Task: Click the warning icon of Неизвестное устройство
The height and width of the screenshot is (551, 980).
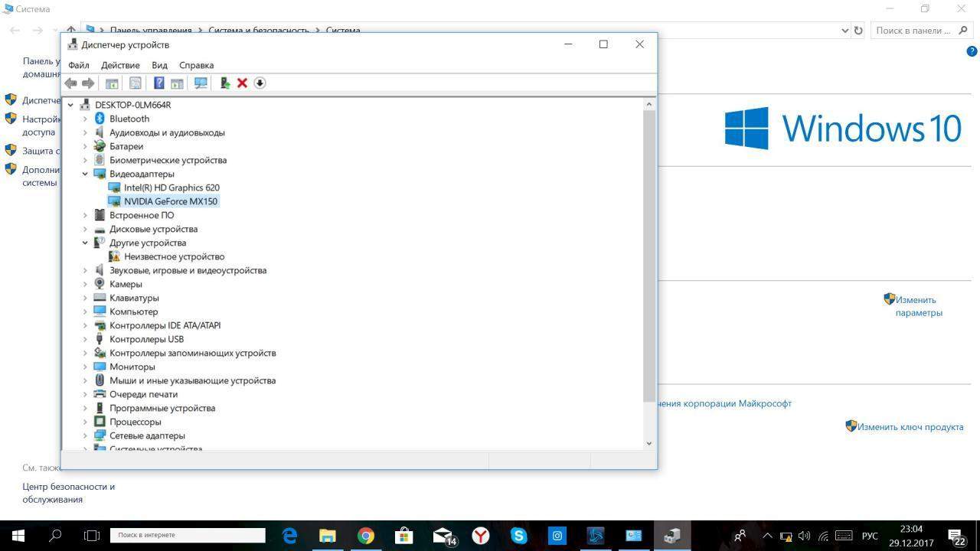Action: coord(114,256)
